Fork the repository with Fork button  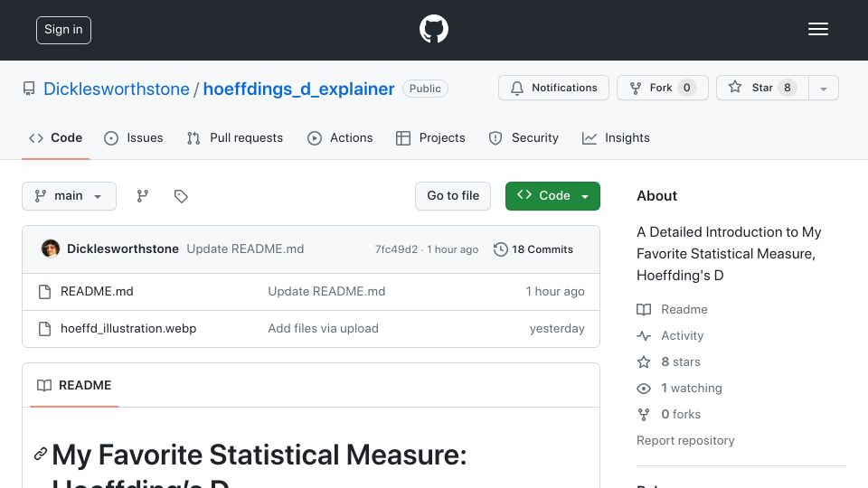[663, 88]
